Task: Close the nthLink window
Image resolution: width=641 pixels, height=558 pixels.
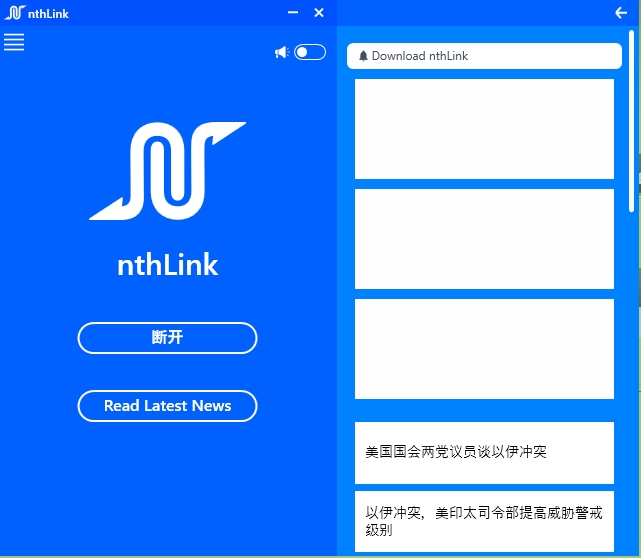Action: tap(319, 12)
